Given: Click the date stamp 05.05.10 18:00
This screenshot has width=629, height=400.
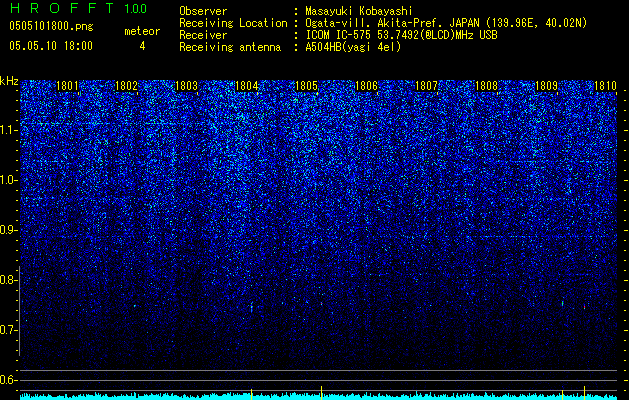Looking at the screenshot, I should pyautogui.click(x=51, y=46).
